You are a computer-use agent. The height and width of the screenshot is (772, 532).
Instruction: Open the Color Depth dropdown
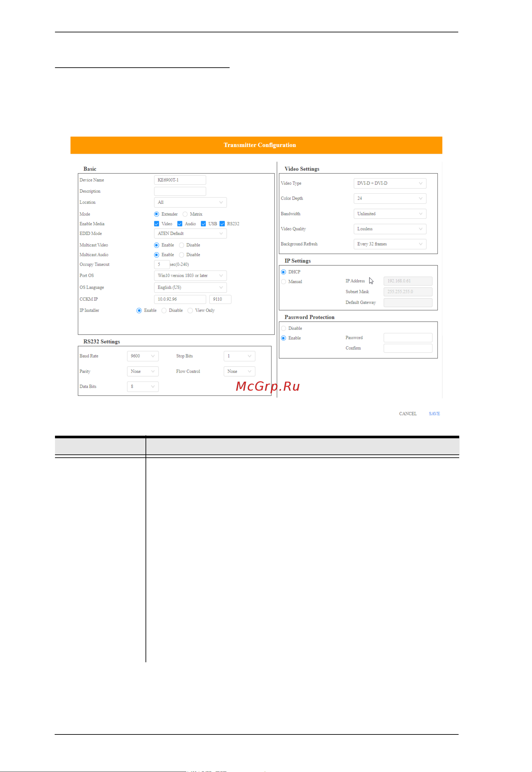point(390,198)
